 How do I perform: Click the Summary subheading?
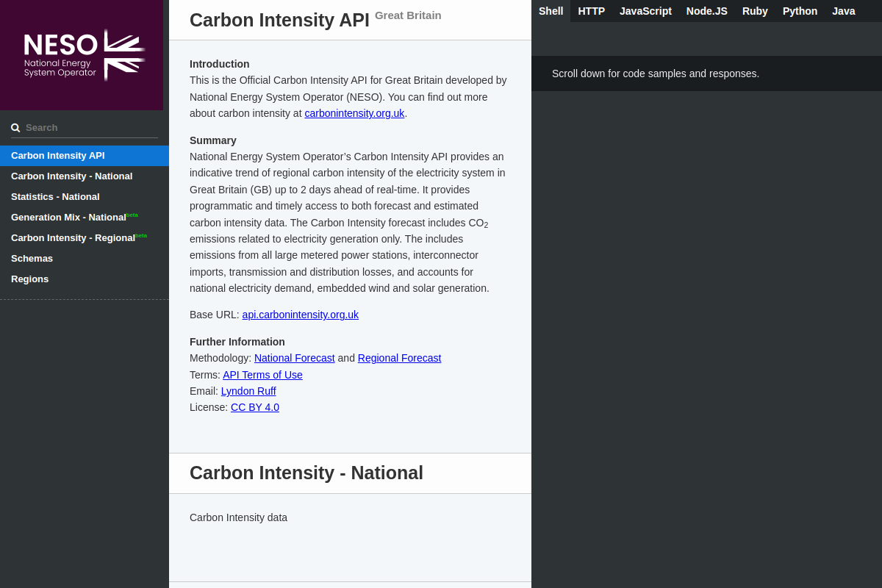point(213,140)
